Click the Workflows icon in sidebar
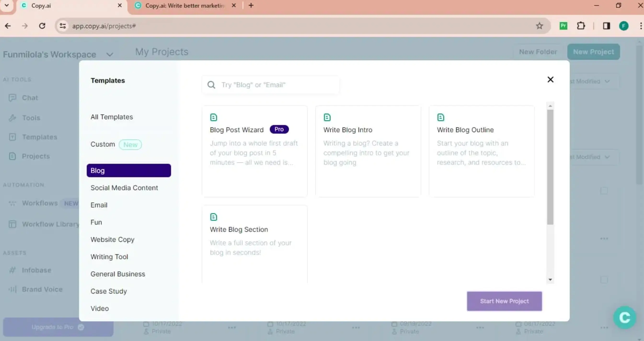The width and height of the screenshot is (644, 341). (x=12, y=203)
